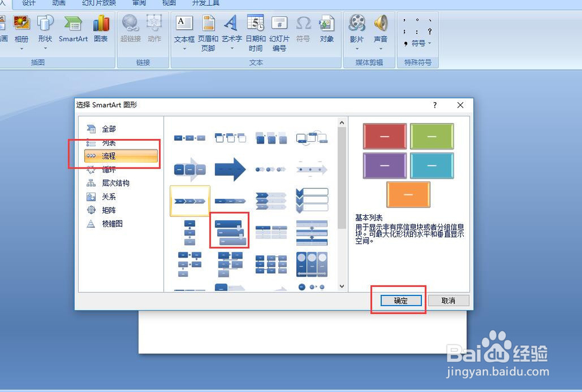Screen dimensions: 582x392
Task: Open the Photo Album (相册) dropdown arrow
Action: (x=22, y=49)
